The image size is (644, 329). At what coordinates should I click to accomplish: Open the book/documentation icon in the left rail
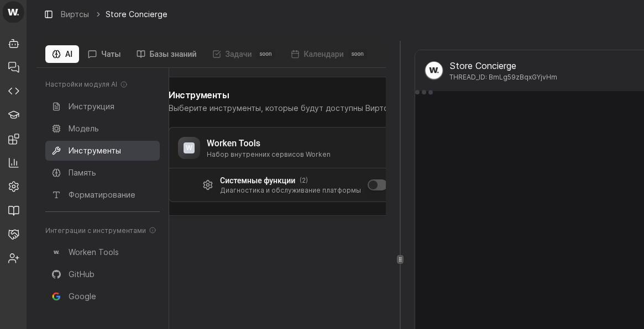[x=13, y=210]
